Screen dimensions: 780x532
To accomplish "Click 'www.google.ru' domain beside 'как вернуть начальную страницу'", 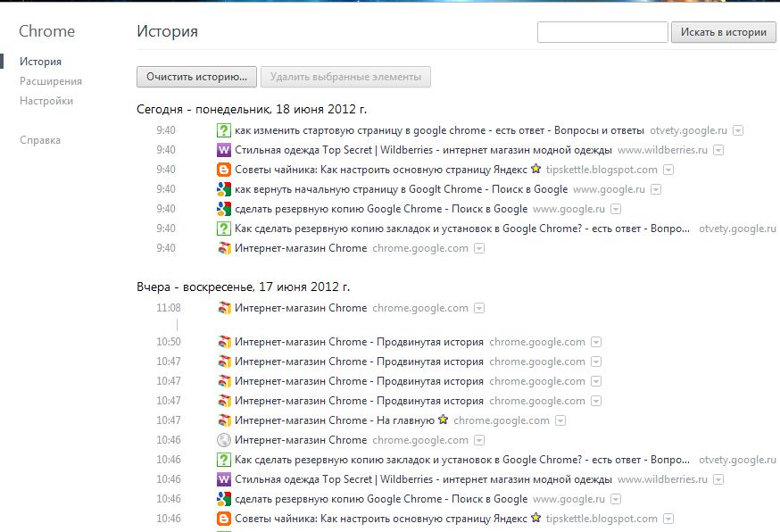I will click(609, 189).
